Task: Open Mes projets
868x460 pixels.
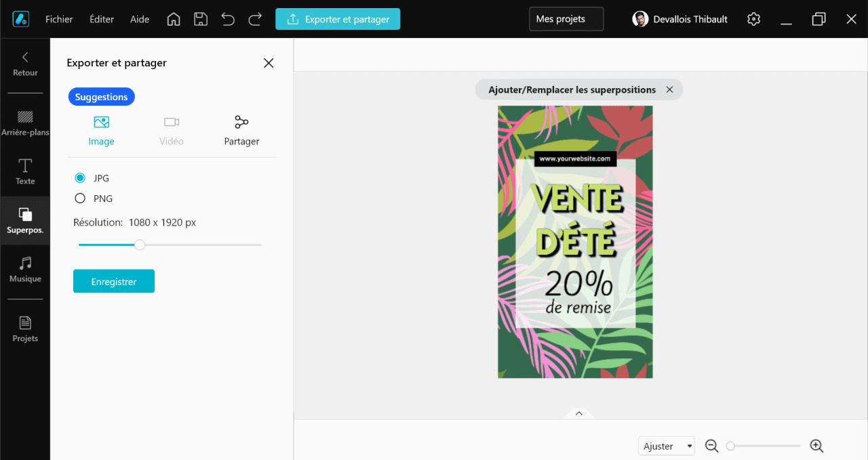Action: click(566, 19)
